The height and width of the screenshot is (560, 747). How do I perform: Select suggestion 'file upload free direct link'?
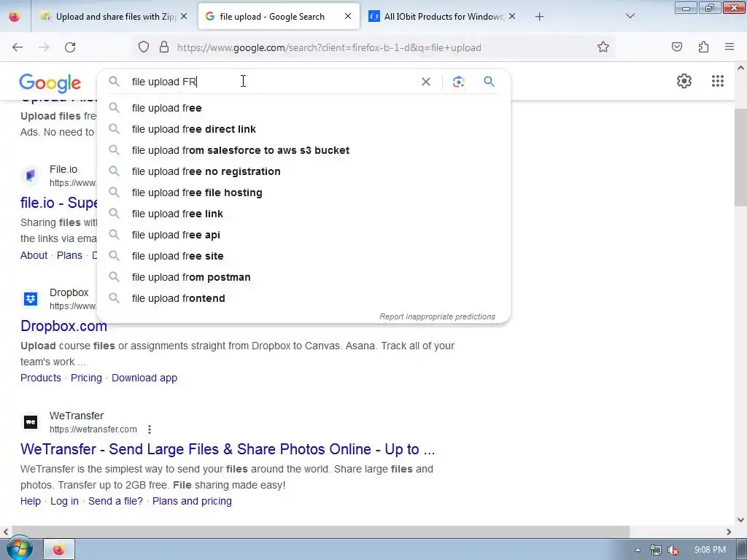click(x=303, y=129)
